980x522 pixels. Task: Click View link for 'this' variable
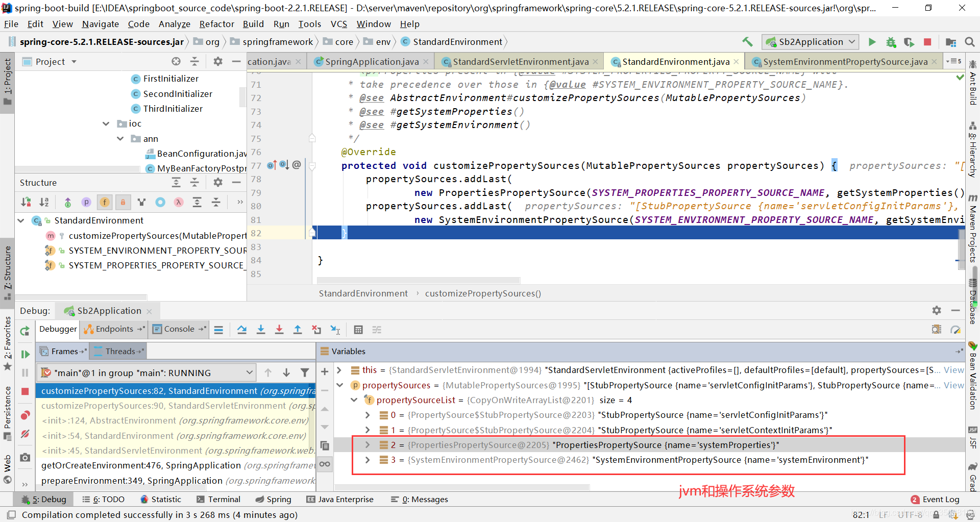953,370
